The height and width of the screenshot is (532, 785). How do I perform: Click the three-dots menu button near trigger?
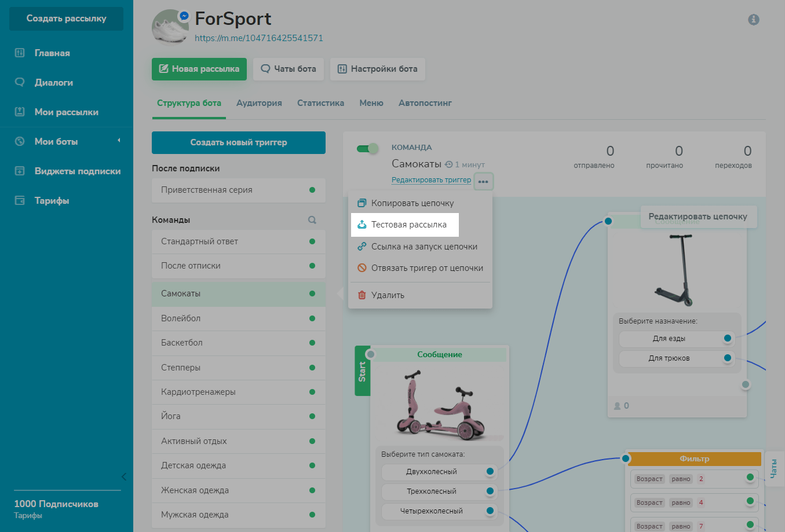click(483, 181)
